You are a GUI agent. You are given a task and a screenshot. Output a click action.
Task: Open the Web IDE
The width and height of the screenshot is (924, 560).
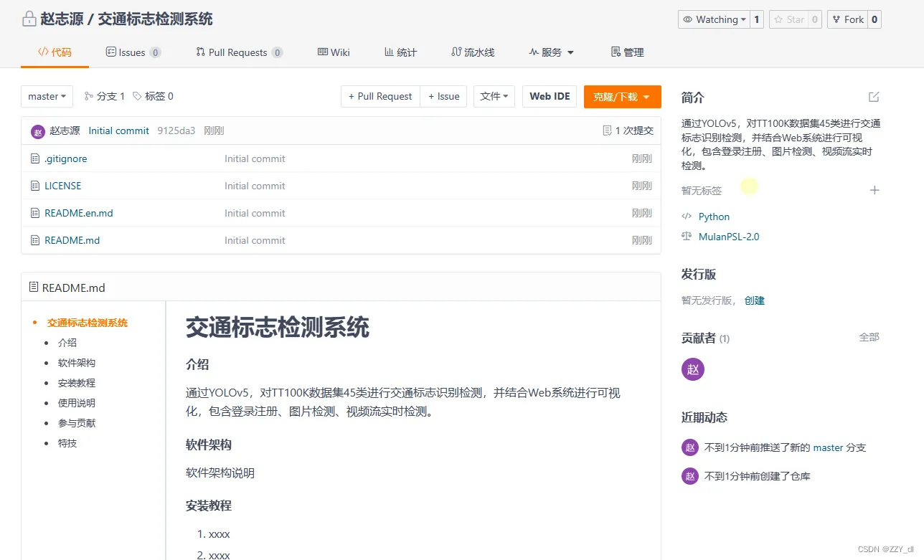click(x=550, y=96)
